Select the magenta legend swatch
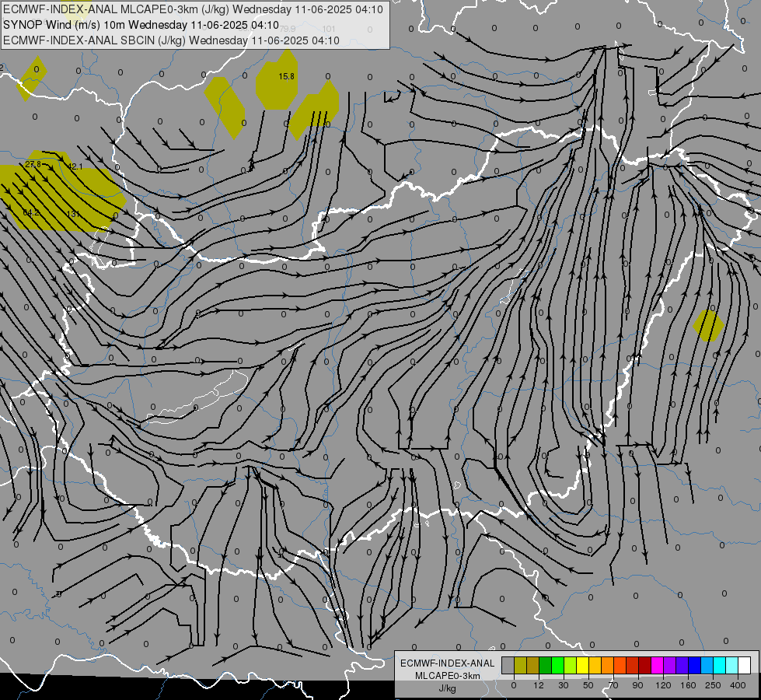The height and width of the screenshot is (700, 761). tap(658, 666)
